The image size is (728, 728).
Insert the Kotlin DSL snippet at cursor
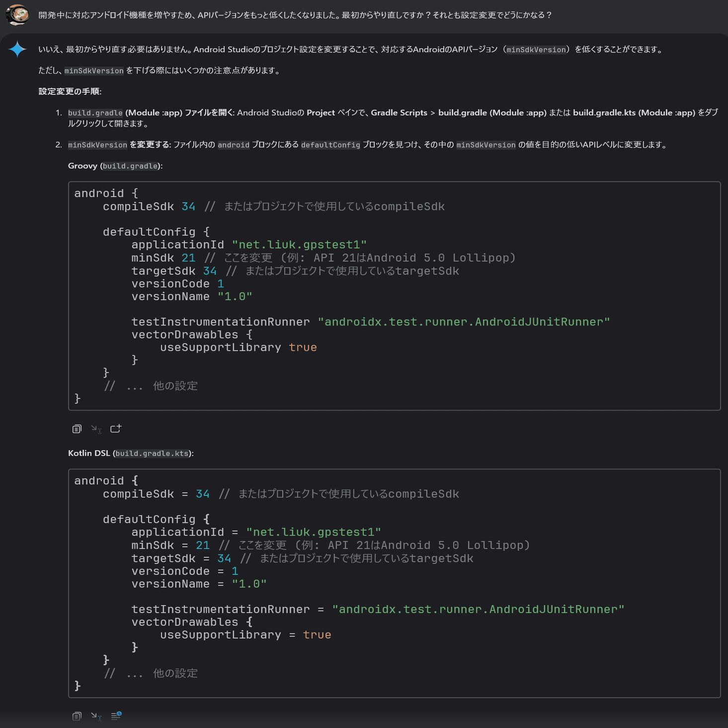(96, 716)
